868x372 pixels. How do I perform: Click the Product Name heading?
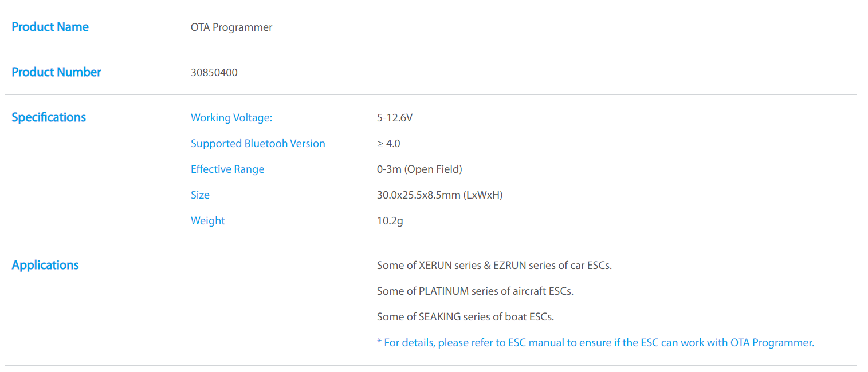click(50, 27)
